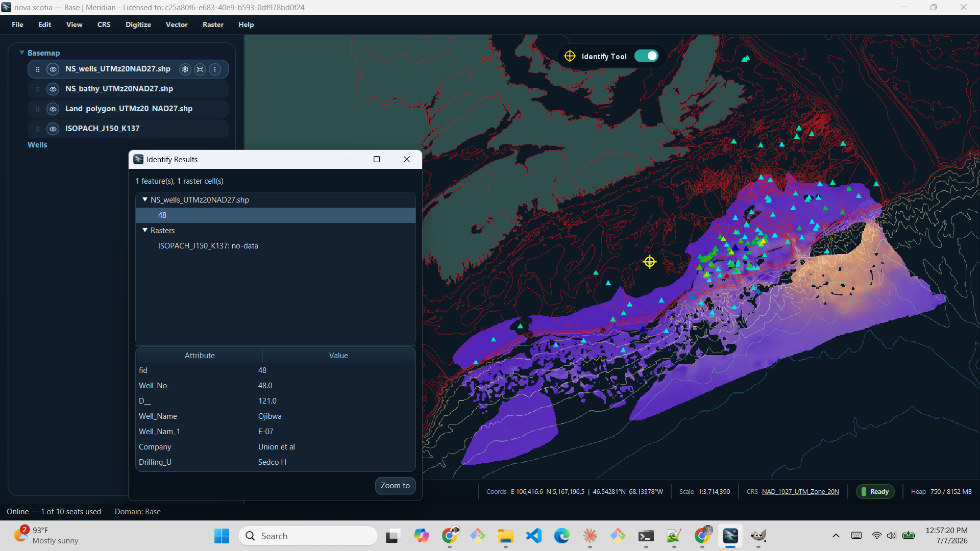Image resolution: width=980 pixels, height=551 pixels.
Task: Click the Identify Results window app icon
Action: [x=138, y=159]
